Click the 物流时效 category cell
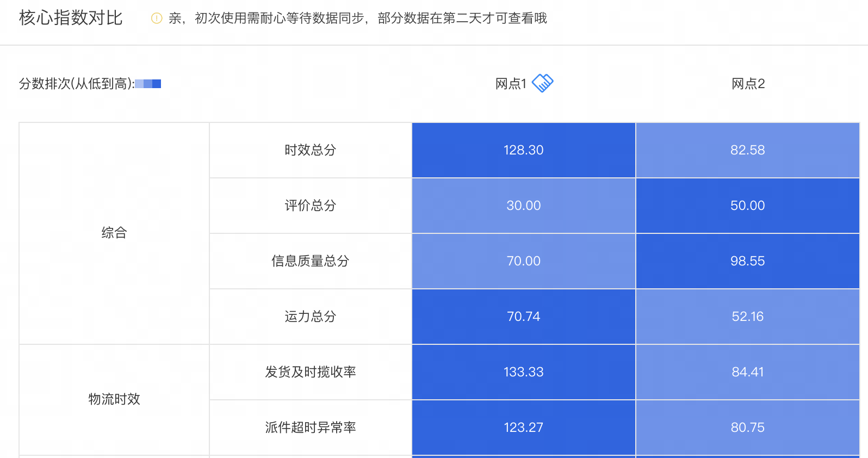The image size is (868, 458). tap(114, 399)
